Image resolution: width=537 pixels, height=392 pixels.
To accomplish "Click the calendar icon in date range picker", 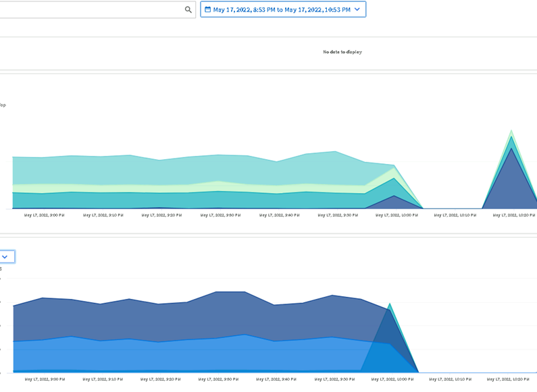I will pyautogui.click(x=207, y=9).
